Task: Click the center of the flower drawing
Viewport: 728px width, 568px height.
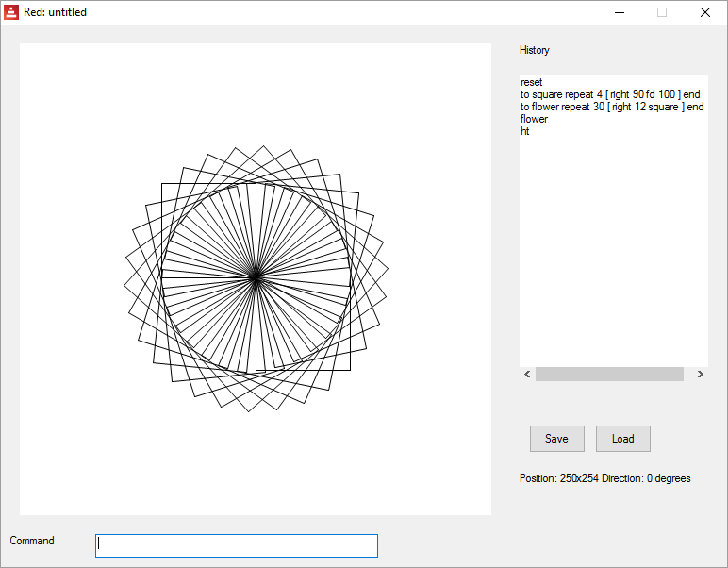Action: (x=256, y=277)
